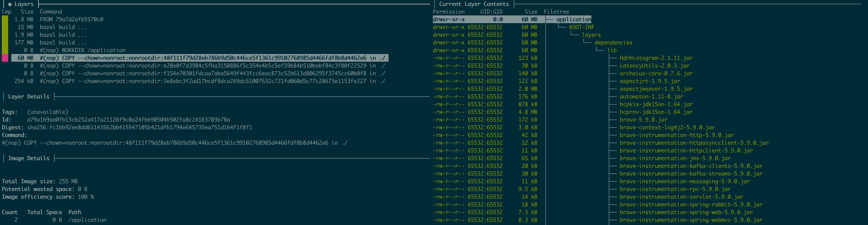Focus the Layers pane title
868x225 pixels.
tap(24, 4)
